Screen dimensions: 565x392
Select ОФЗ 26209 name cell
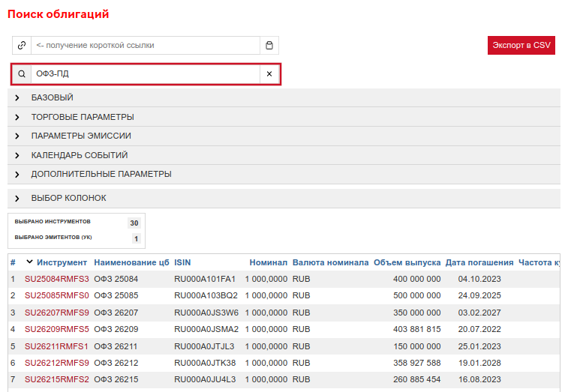pyautogui.click(x=116, y=329)
